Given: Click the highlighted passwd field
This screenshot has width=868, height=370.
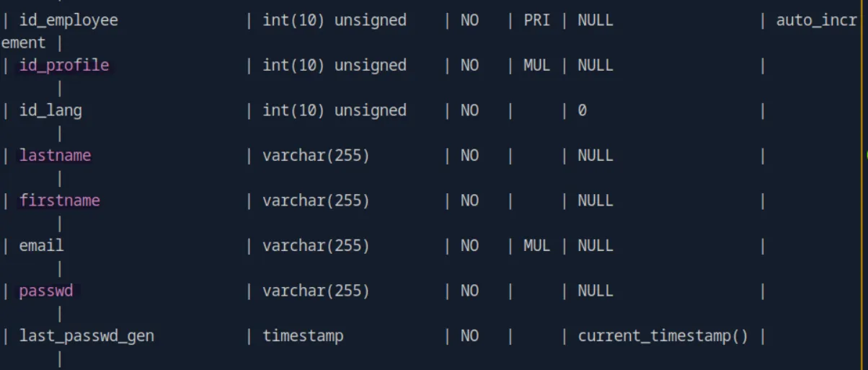Looking at the screenshot, I should click(x=46, y=291).
